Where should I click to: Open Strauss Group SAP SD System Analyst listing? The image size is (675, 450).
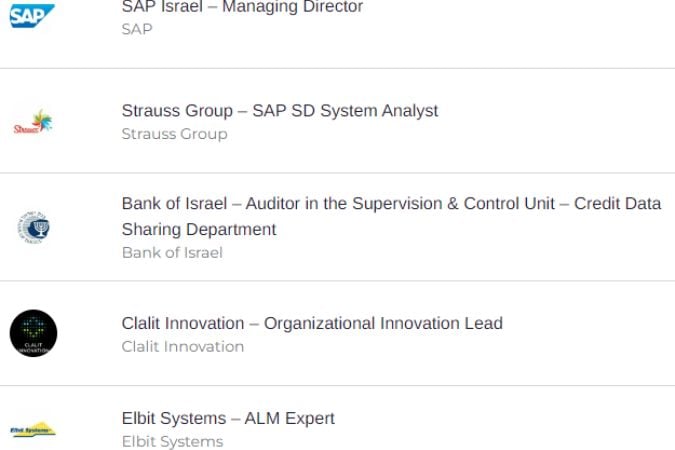pyautogui.click(x=280, y=111)
